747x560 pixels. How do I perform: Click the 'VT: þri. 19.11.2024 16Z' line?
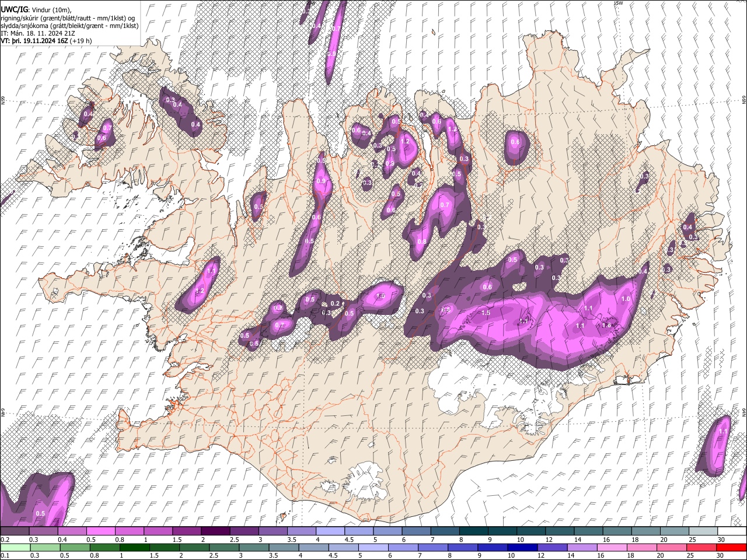(34, 41)
